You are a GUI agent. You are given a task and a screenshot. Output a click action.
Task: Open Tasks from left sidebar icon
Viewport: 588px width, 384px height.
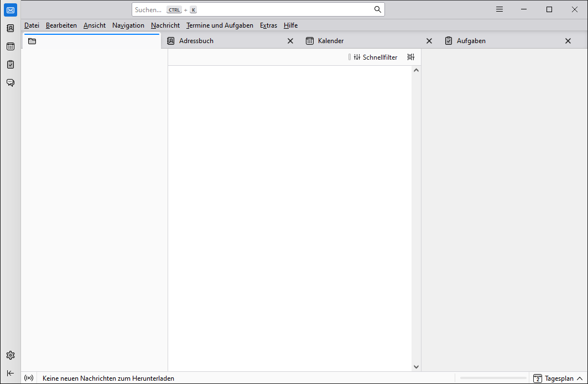point(11,65)
